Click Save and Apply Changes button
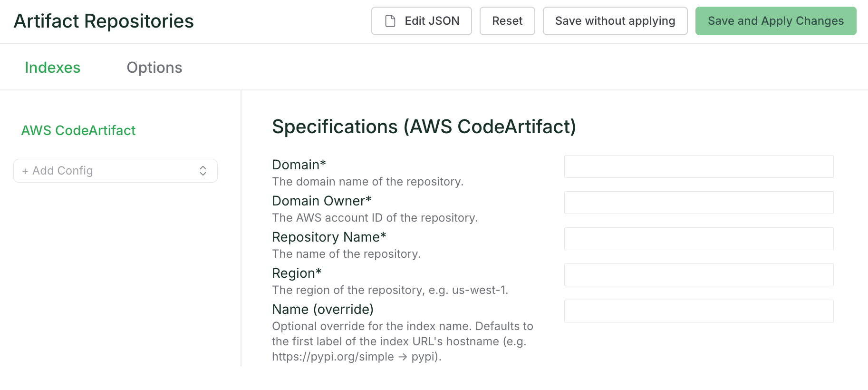868x390 pixels. pyautogui.click(x=776, y=21)
